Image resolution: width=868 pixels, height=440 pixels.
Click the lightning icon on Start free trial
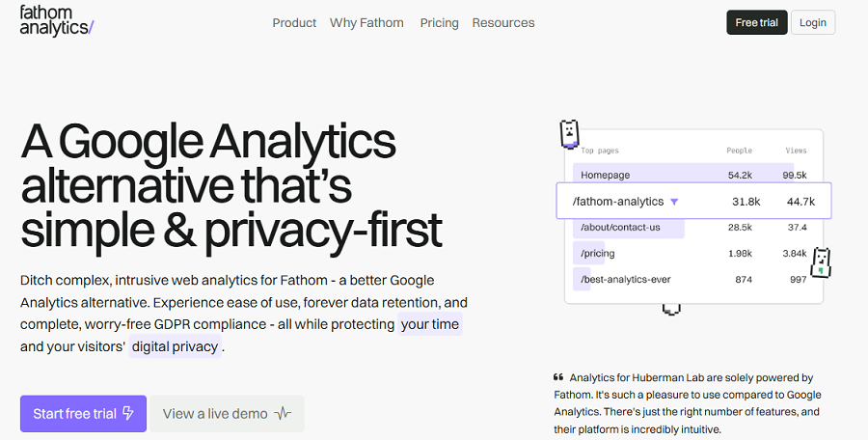click(x=128, y=413)
